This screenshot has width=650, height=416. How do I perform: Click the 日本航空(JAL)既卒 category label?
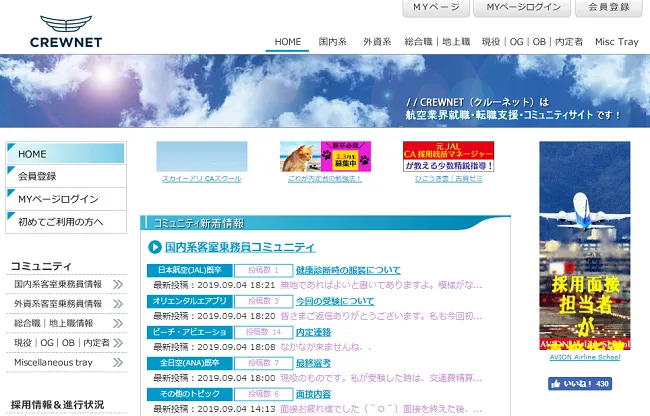pyautogui.click(x=190, y=270)
